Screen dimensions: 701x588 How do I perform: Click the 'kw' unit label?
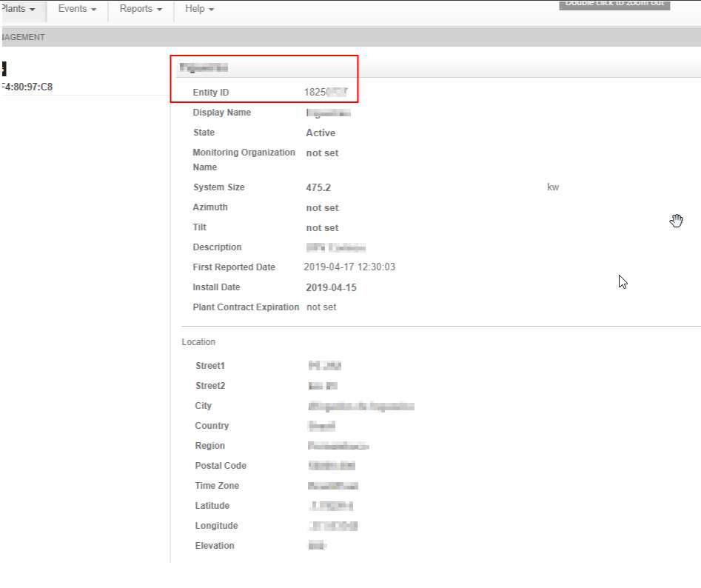552,187
